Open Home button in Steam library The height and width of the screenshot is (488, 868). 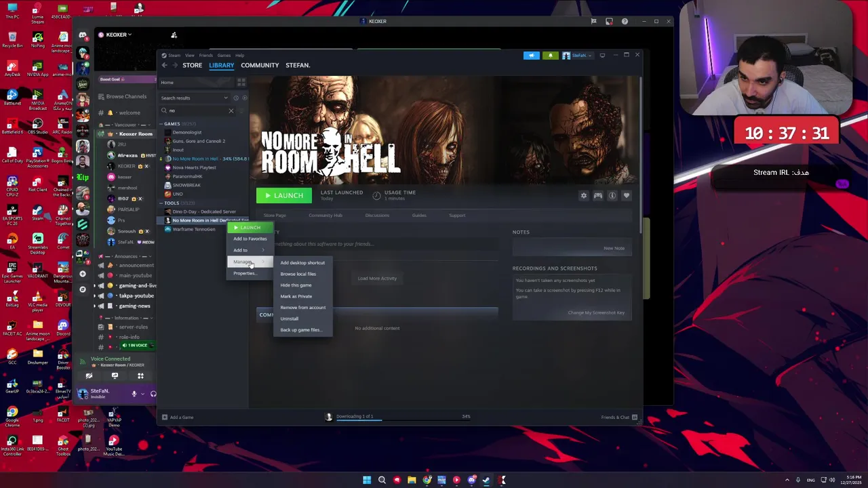(197, 82)
